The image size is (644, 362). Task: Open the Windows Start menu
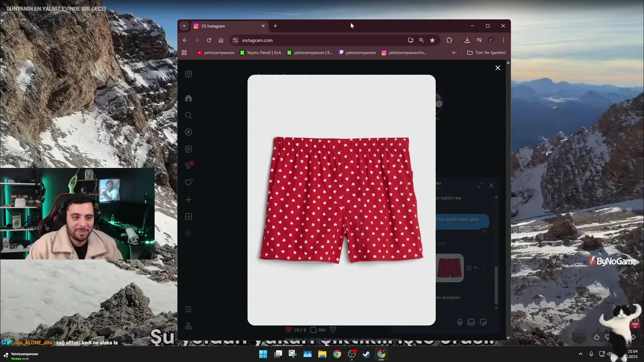pyautogui.click(x=263, y=354)
